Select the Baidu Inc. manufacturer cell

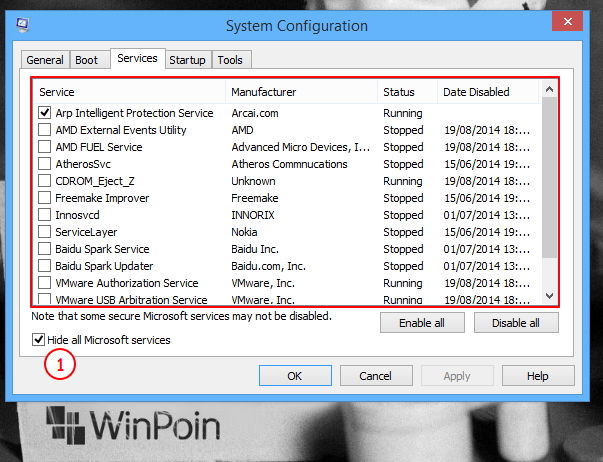click(x=255, y=249)
